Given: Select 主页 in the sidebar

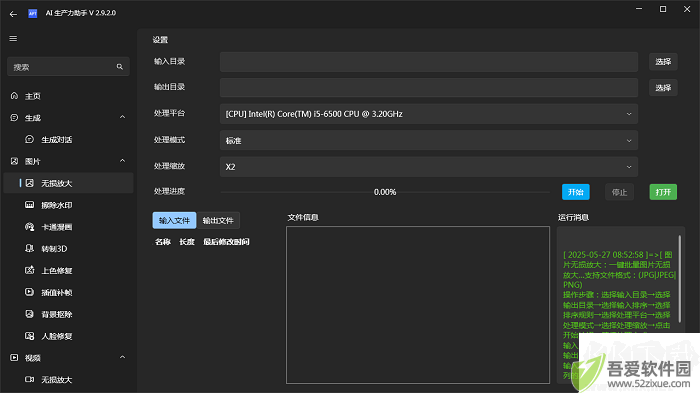Looking at the screenshot, I should [x=68, y=96].
